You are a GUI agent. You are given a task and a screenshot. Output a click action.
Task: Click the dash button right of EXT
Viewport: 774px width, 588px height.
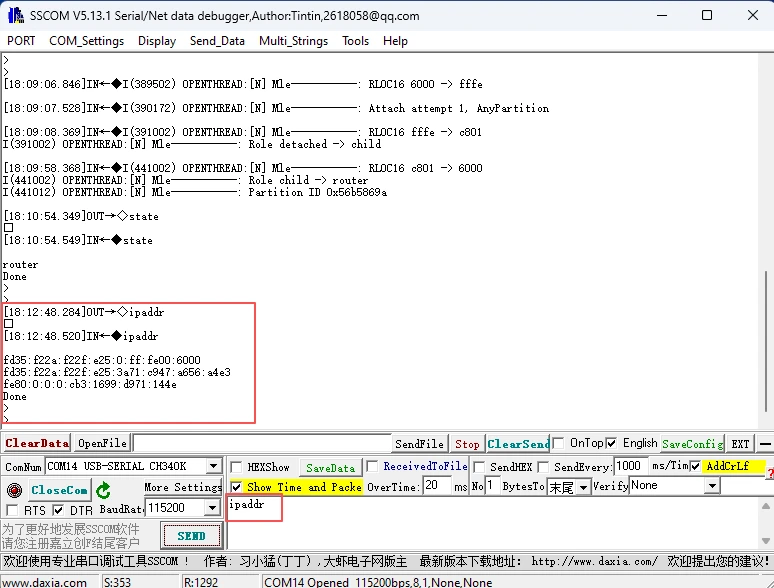click(763, 443)
